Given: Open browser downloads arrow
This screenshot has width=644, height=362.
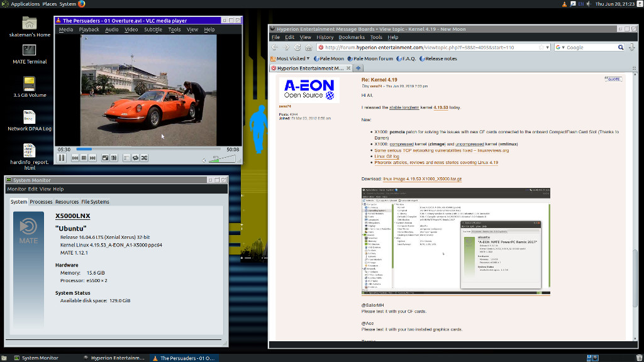Looking at the screenshot, I should point(631,48).
